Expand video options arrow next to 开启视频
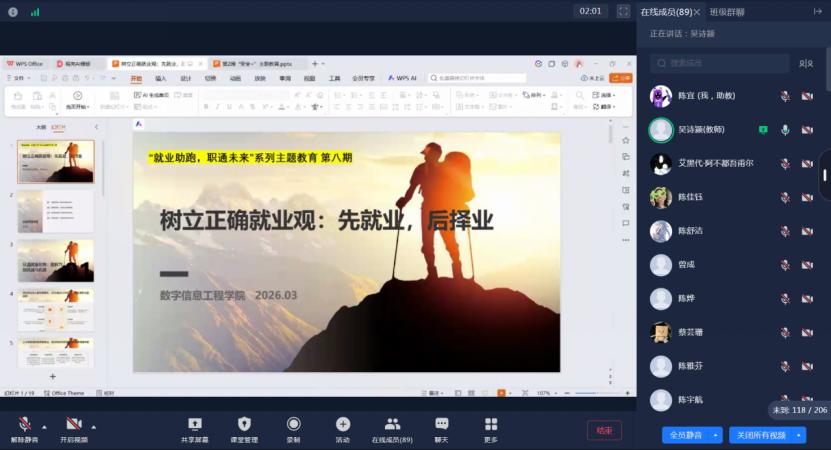The image size is (831, 450). [94, 425]
